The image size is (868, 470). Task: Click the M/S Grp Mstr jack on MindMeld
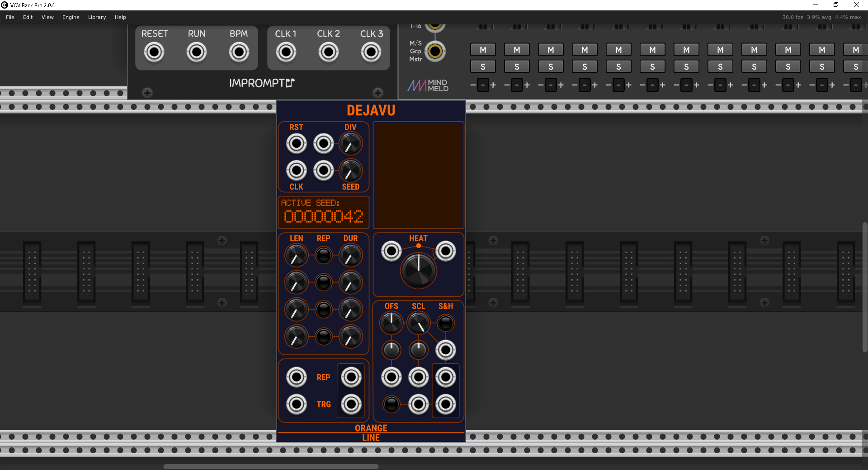(x=435, y=51)
